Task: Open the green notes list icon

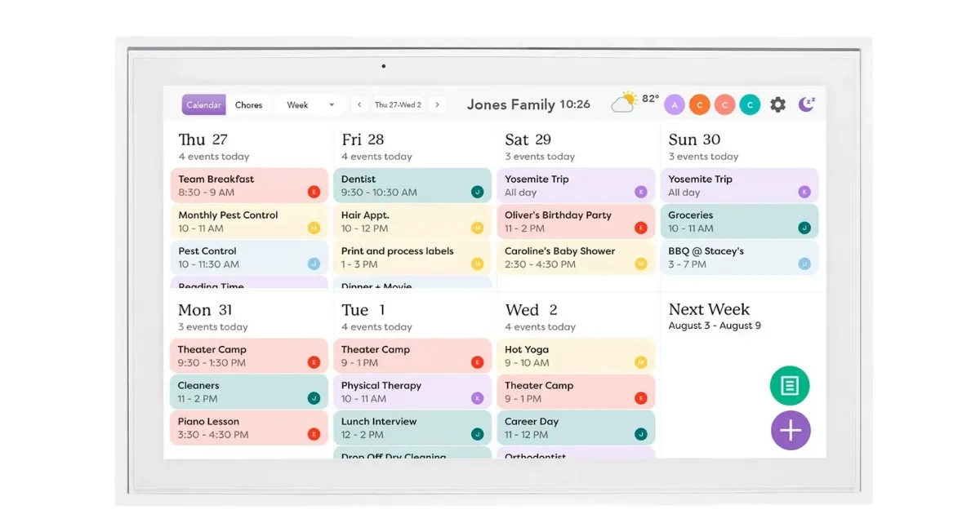Action: click(789, 386)
